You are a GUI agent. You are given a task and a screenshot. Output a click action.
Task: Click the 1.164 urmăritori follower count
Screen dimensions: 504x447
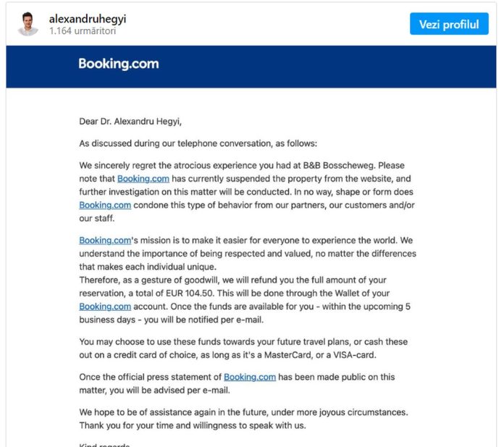(x=83, y=31)
